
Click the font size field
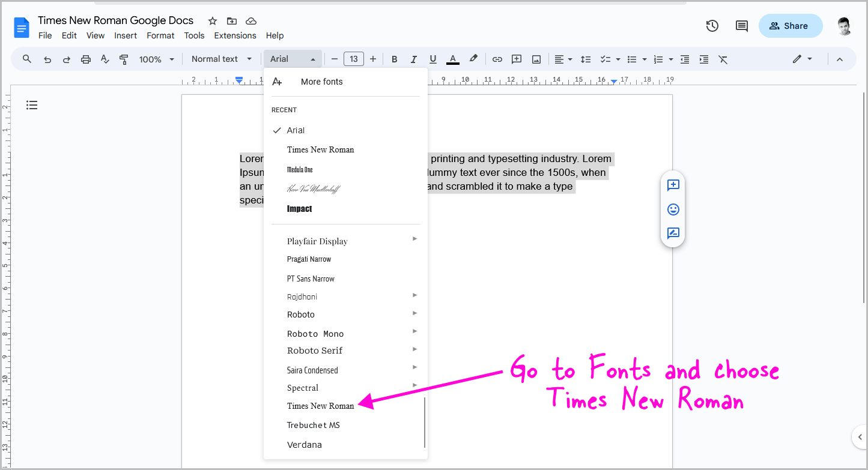[x=354, y=59]
